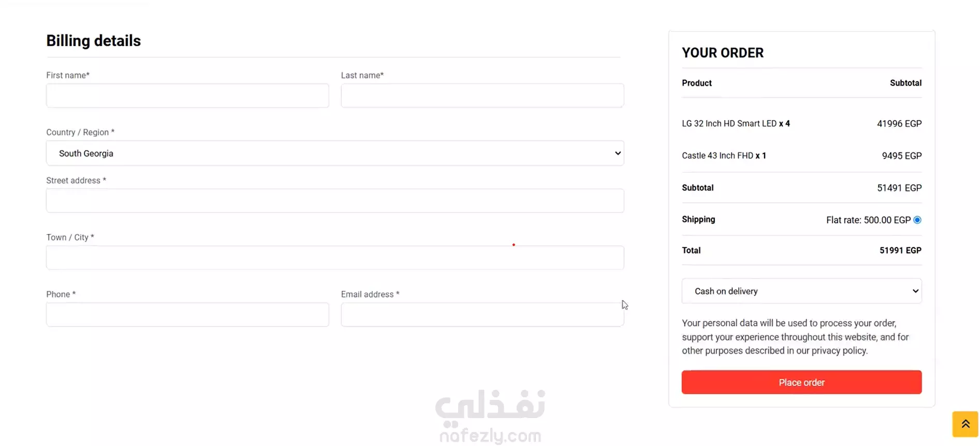
Task: Expand the Cash on delivery payment dropdown
Action: 801,291
